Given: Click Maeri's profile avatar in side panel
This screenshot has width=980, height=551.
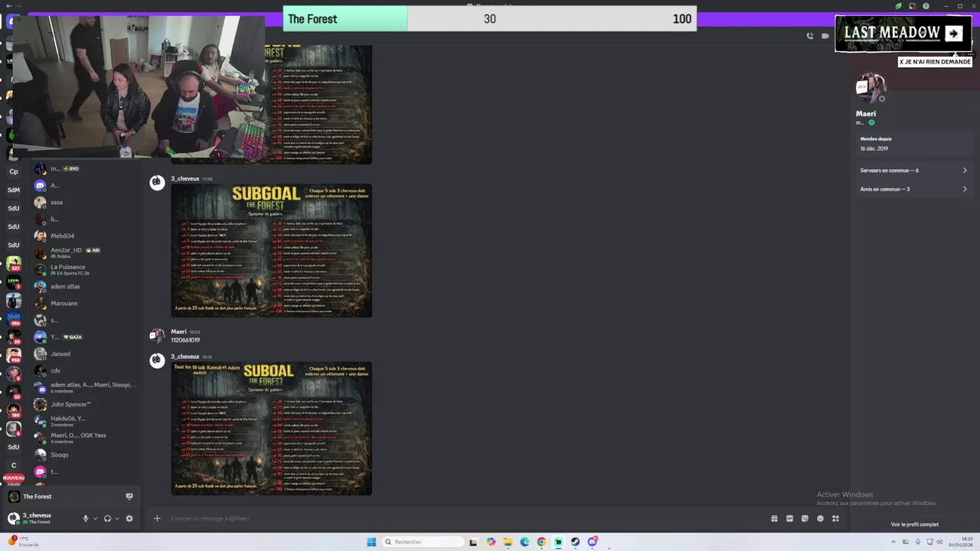Looking at the screenshot, I should (x=871, y=89).
